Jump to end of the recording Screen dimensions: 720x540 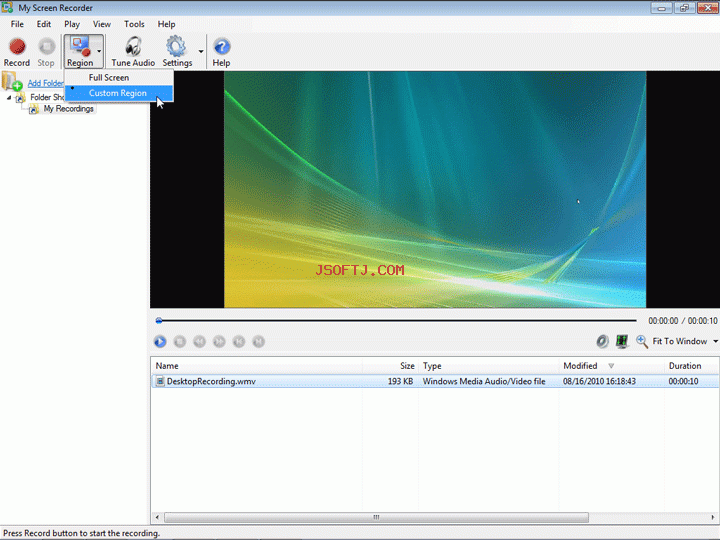259,342
